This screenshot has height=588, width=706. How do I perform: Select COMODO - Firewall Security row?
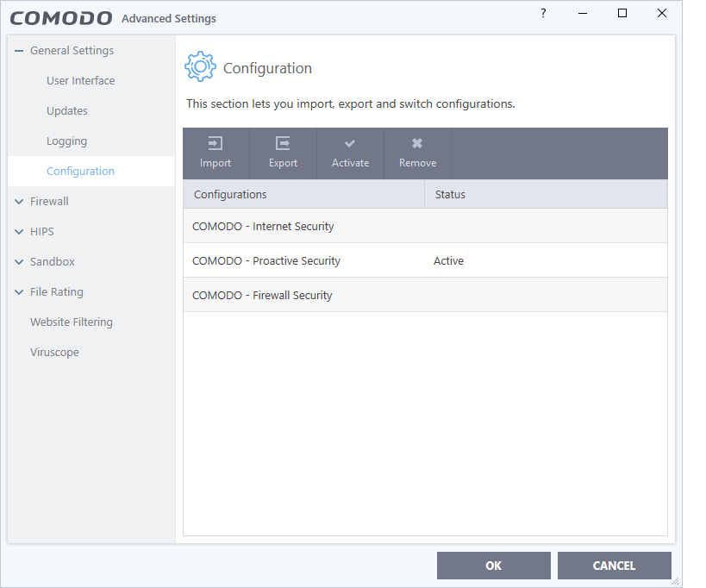(x=425, y=295)
